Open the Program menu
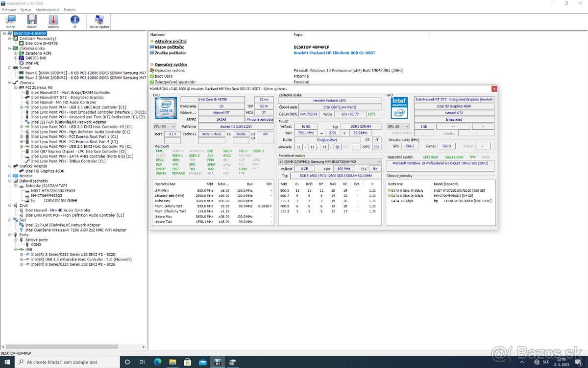Viewport: 588px width, 368px height. pos(9,10)
